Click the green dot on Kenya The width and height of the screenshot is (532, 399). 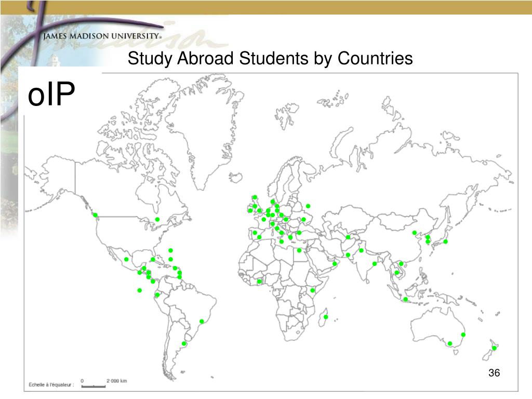tap(313, 290)
